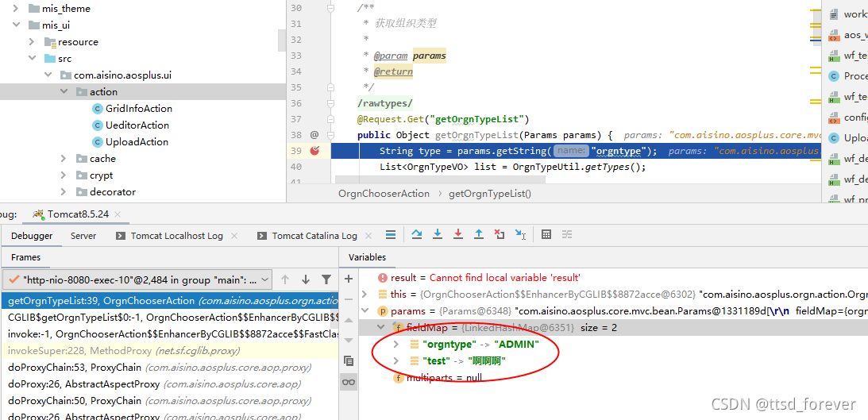Click the project tree vertical scrollbar
The height and width of the screenshot is (420, 868).
tap(282, 40)
